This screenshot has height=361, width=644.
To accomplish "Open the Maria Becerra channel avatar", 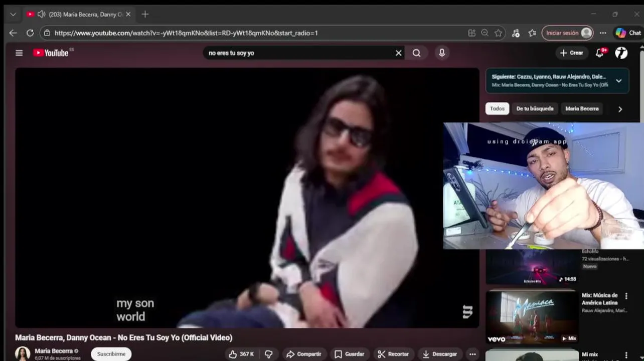I will coord(23,353).
